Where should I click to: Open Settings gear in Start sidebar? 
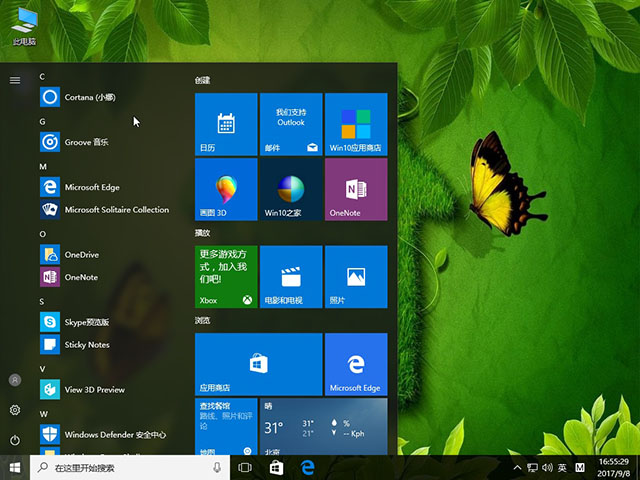[15, 410]
